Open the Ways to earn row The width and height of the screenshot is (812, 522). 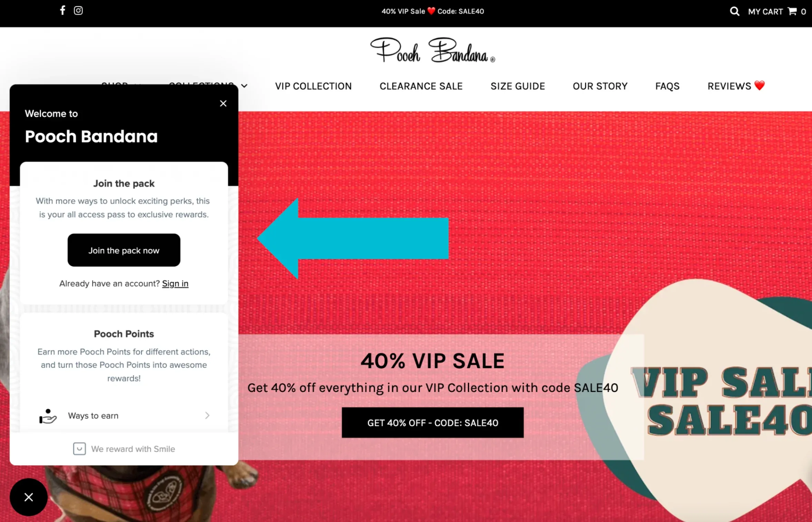pyautogui.click(x=124, y=415)
